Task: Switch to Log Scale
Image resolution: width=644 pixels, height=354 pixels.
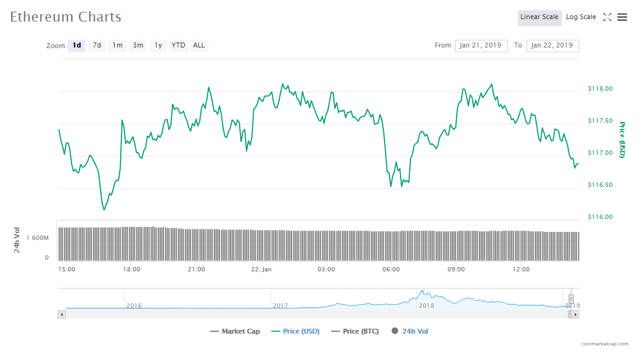Action: pos(581,17)
